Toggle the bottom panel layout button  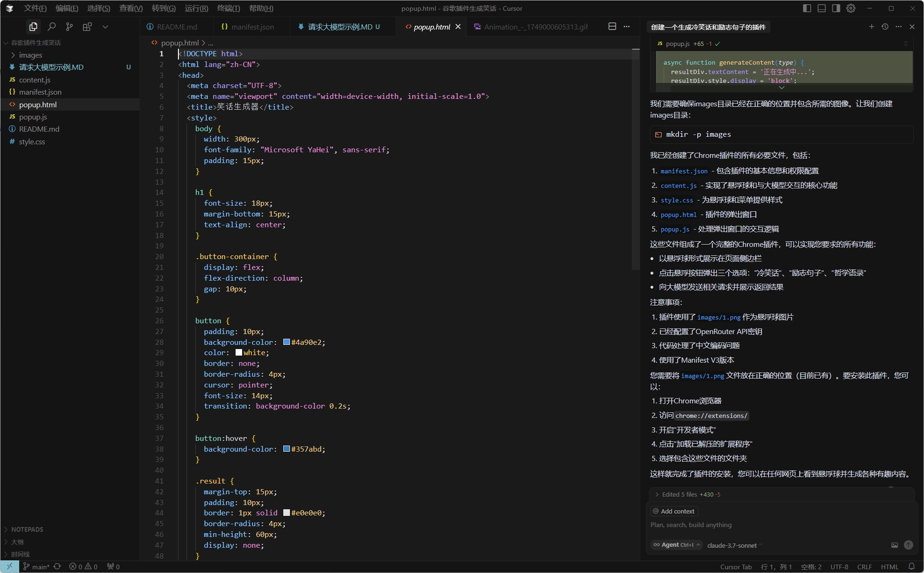point(821,8)
